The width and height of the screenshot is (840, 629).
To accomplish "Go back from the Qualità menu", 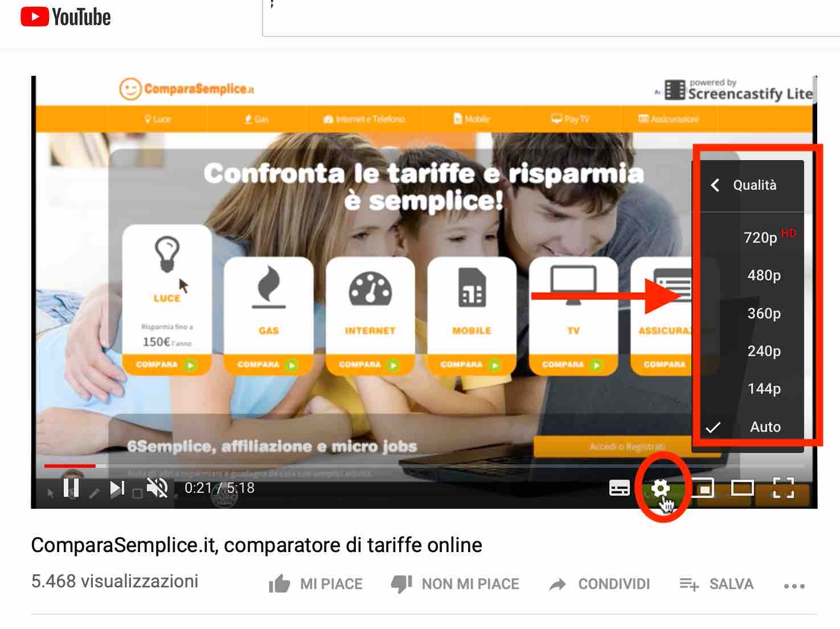I will 716,185.
